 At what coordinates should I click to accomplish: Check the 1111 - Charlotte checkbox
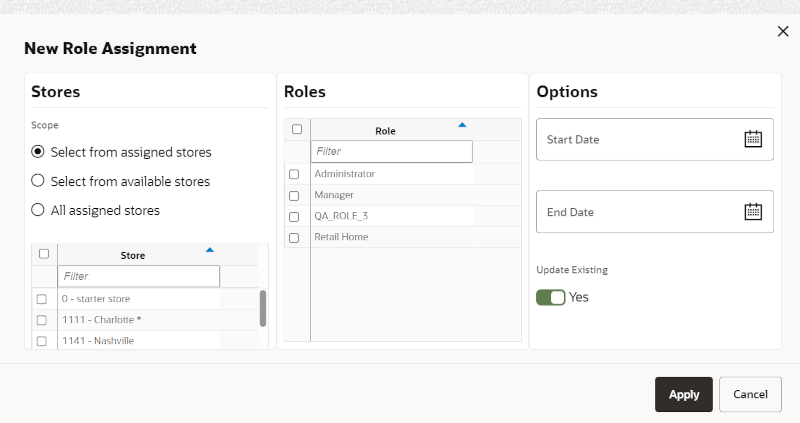[42, 320]
